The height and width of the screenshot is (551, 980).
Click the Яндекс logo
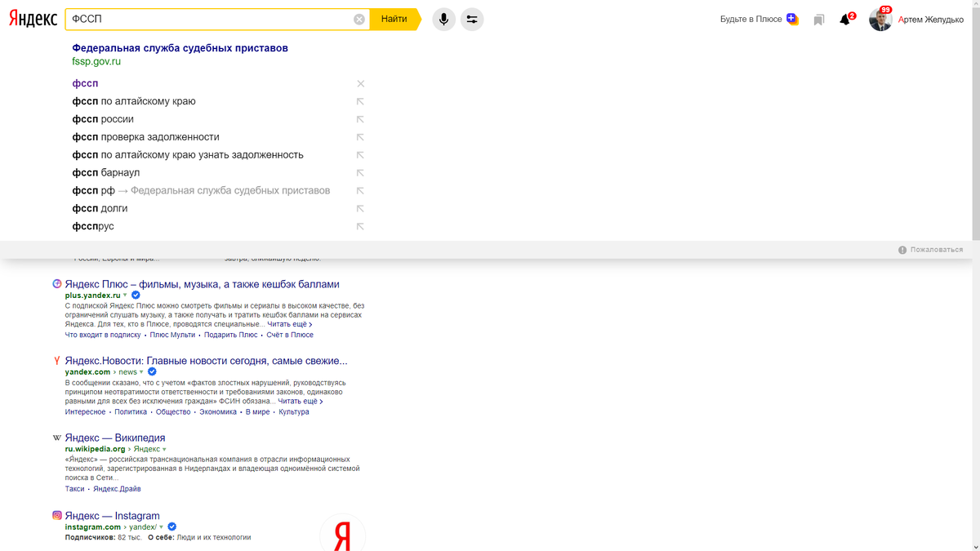click(x=33, y=19)
